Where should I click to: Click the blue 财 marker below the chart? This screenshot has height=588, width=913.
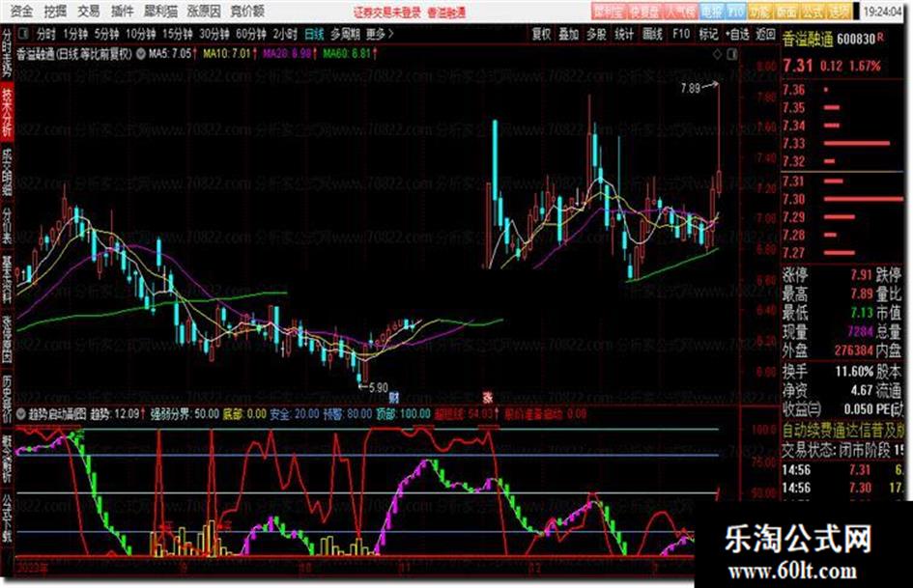(x=394, y=397)
